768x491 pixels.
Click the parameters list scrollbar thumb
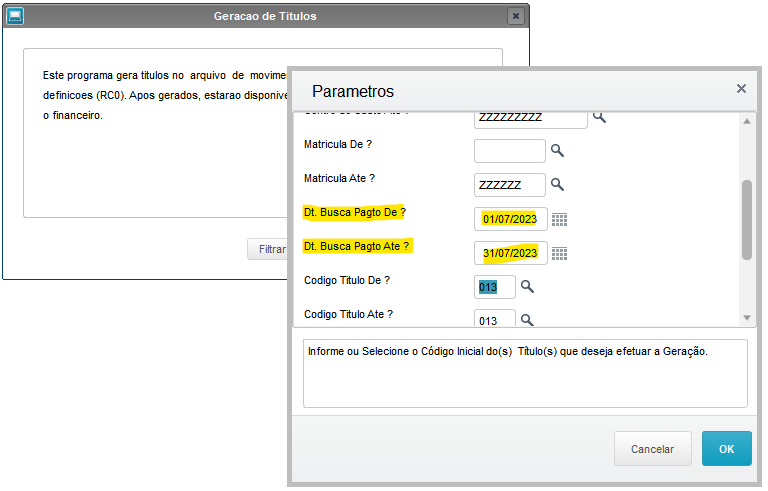(x=747, y=220)
